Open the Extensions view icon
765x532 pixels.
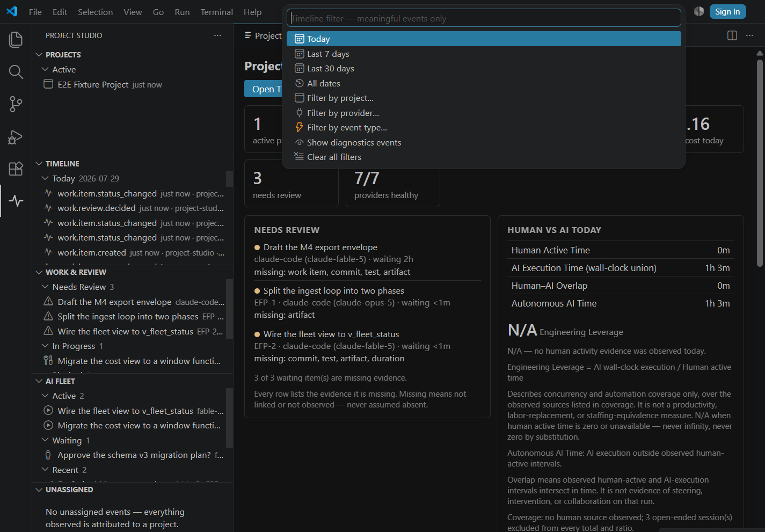point(16,169)
